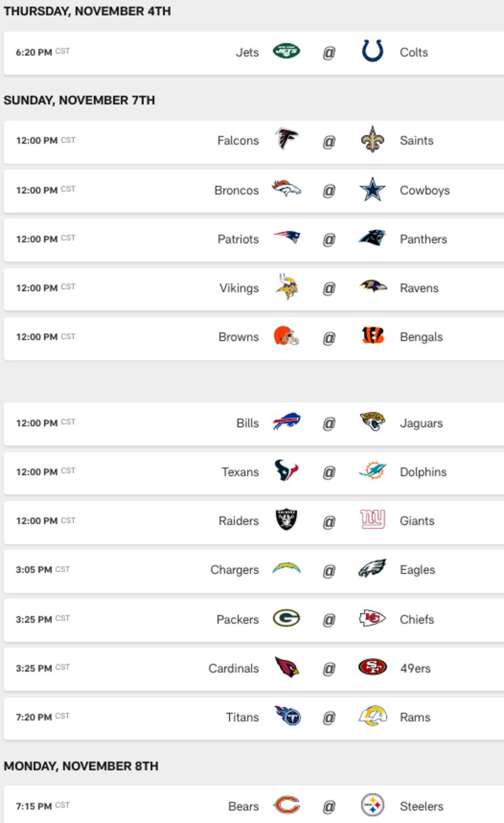Select the Steelers logo
504x823 pixels.
click(x=372, y=805)
